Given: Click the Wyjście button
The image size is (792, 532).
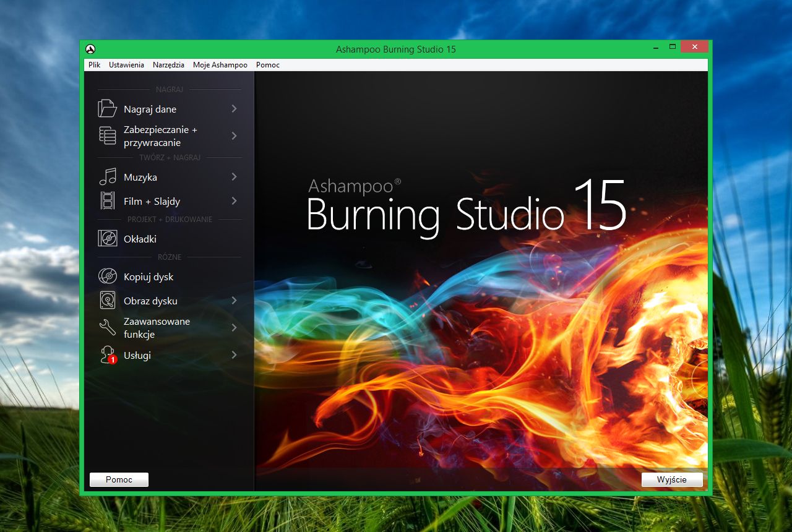Looking at the screenshot, I should (672, 479).
